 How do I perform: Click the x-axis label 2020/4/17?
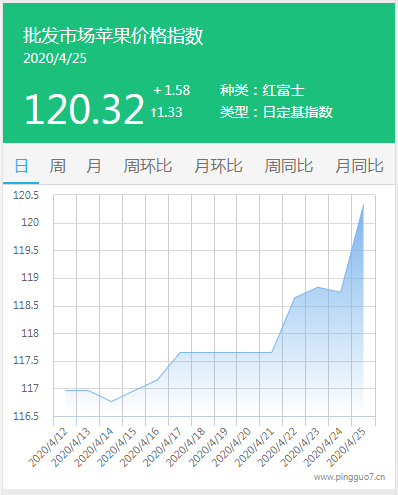coord(163,447)
